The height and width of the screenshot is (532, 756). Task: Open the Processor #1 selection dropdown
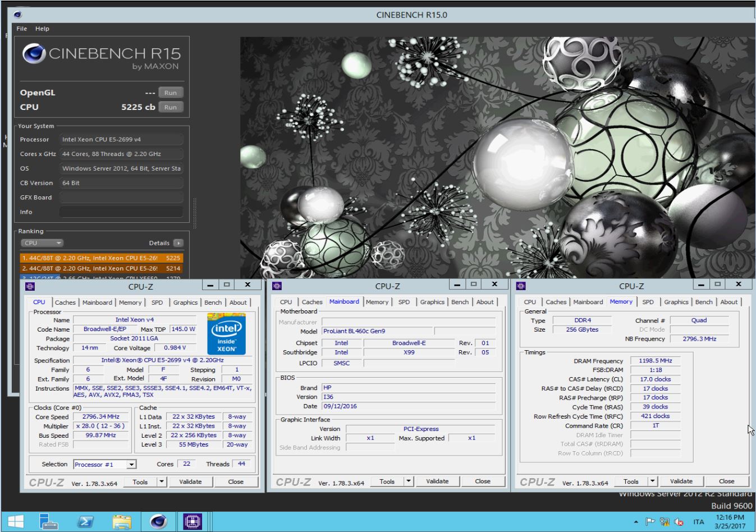click(104, 465)
